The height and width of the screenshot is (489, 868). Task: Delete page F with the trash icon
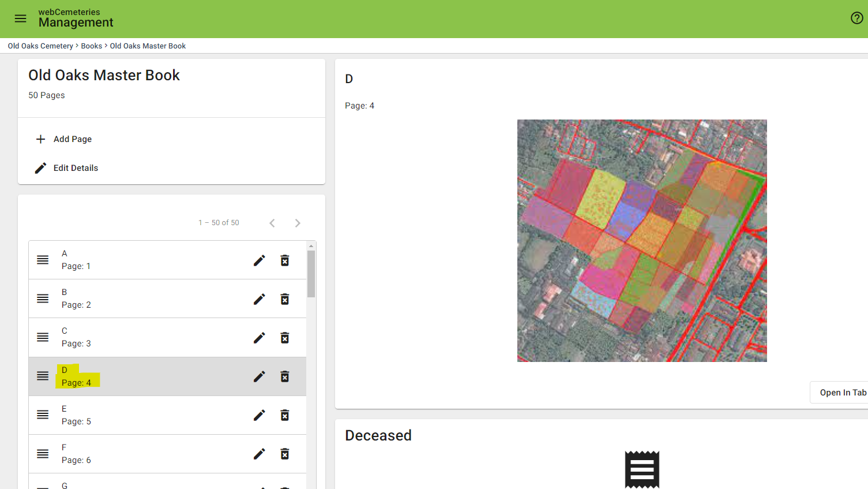click(x=285, y=454)
